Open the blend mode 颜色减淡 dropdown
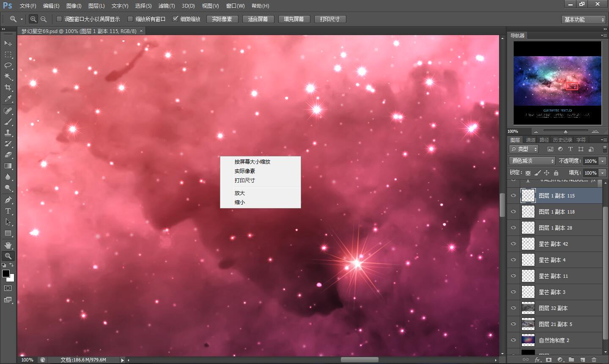Viewport: 609px width, 364px height. click(532, 161)
